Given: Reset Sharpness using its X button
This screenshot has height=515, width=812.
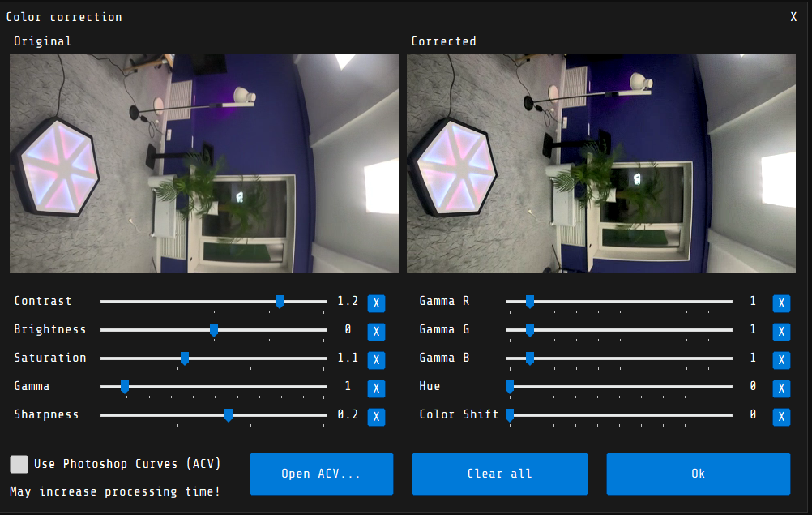Looking at the screenshot, I should pos(376,417).
